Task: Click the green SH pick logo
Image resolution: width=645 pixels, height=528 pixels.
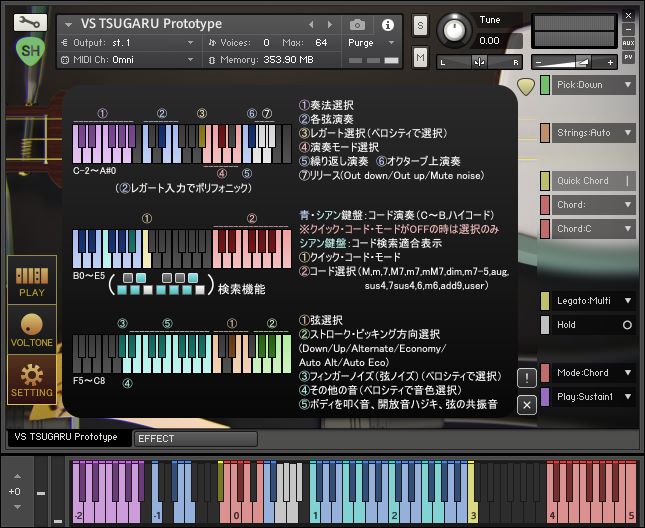Action: [30, 51]
